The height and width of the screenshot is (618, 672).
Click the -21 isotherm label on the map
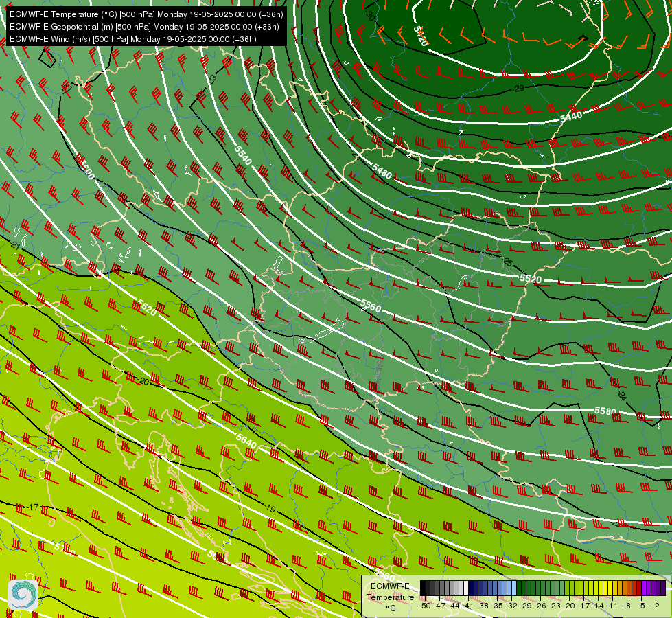tap(14, 245)
